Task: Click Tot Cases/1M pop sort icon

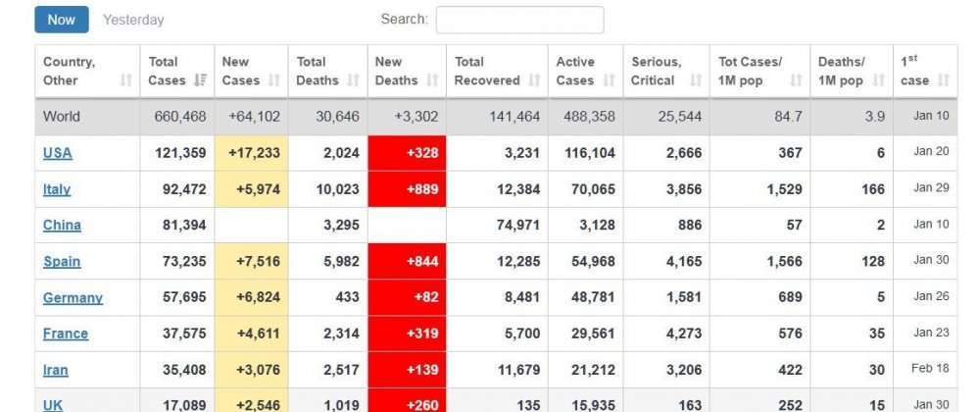Action: click(796, 80)
